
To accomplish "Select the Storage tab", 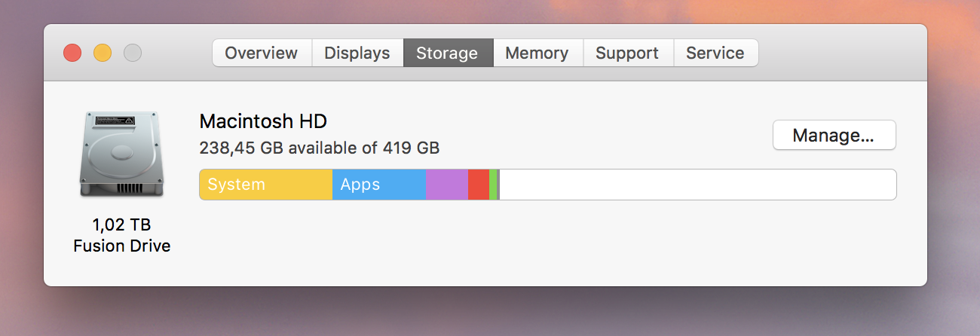I will (447, 53).
